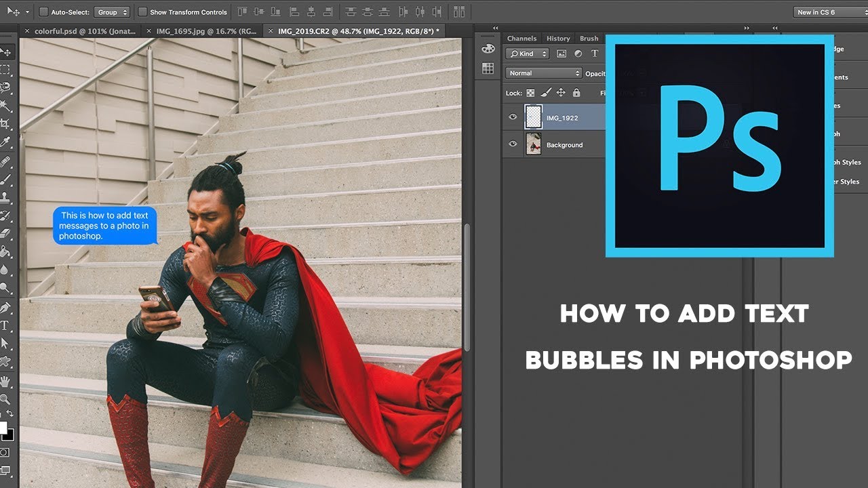
Task: Select the Rectangular Marquee tool
Action: point(6,70)
